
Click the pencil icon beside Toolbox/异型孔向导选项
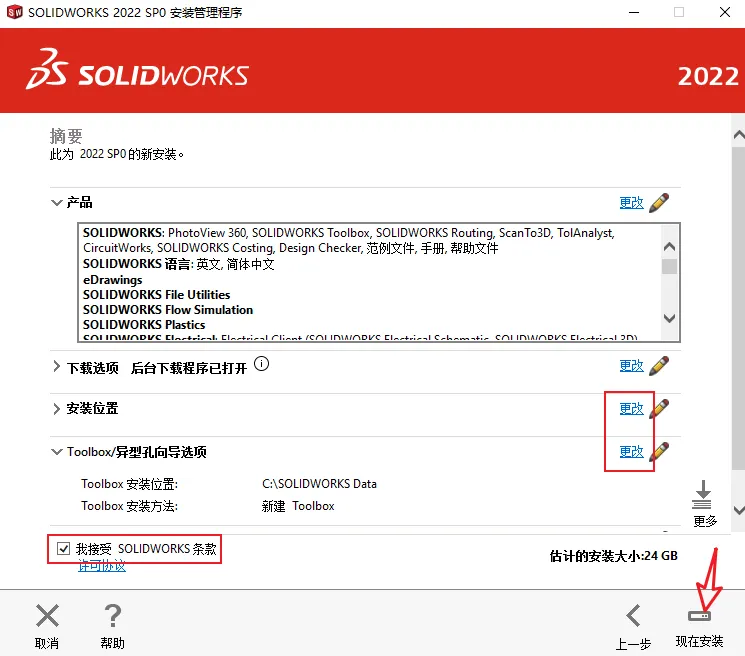[659, 452]
